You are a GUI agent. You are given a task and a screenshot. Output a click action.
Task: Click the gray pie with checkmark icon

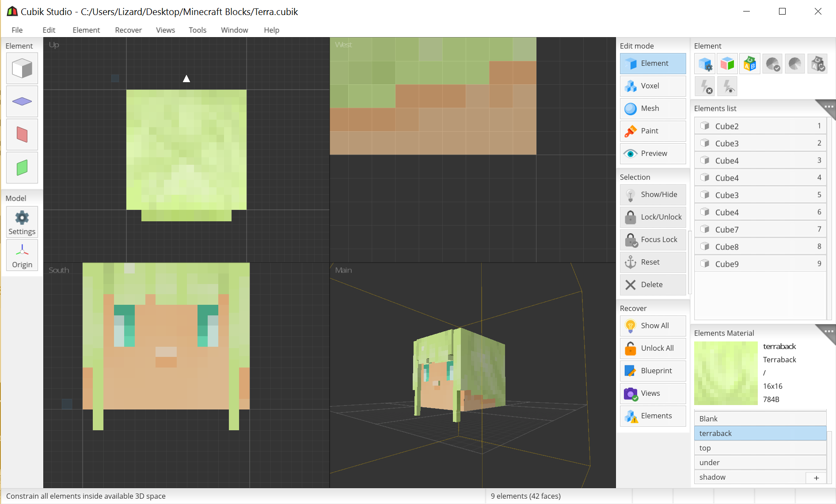coord(772,64)
